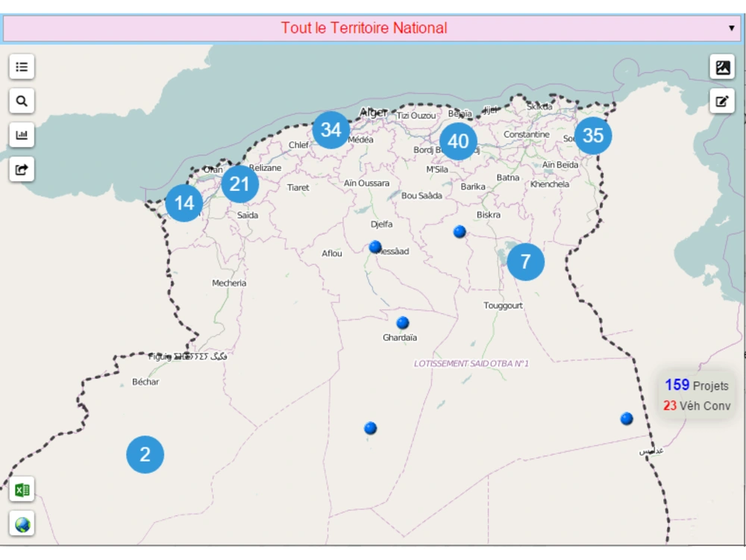Screen dimensions: 746x560
Task: Click the Ghardaïa city label
Action: click(400, 338)
